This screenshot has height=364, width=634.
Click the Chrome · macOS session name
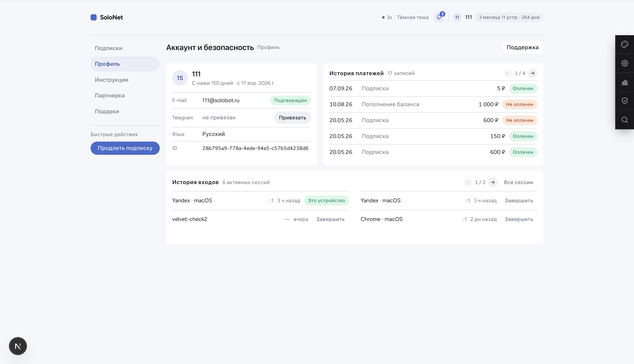381,219
